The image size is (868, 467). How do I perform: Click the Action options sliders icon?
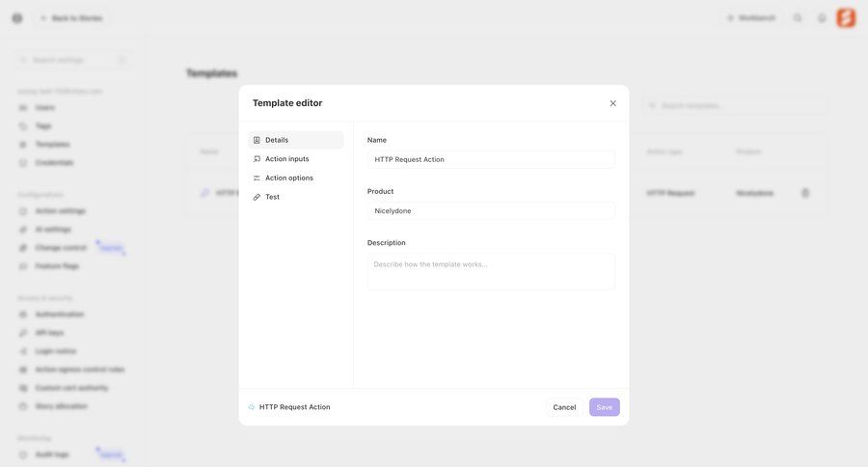click(257, 178)
